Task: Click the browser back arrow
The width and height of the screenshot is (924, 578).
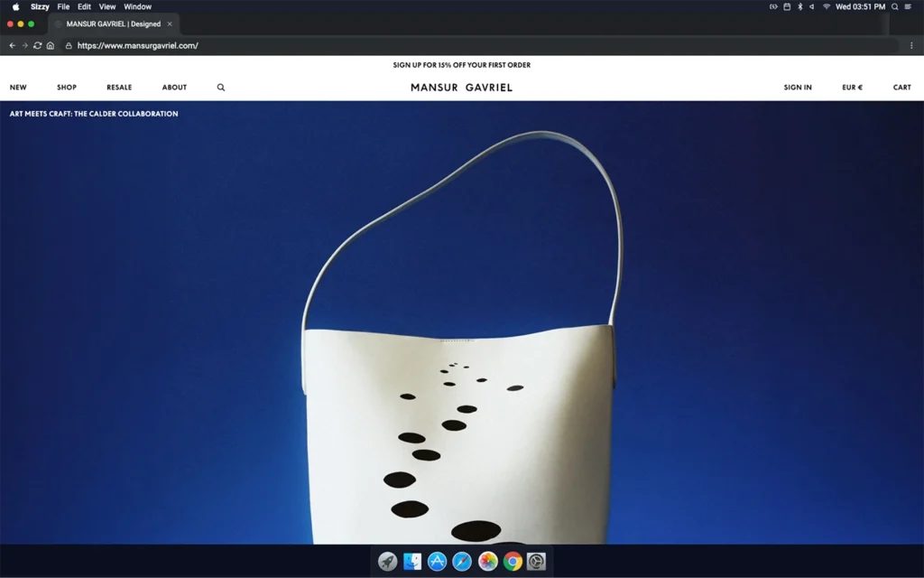Action: click(13, 45)
